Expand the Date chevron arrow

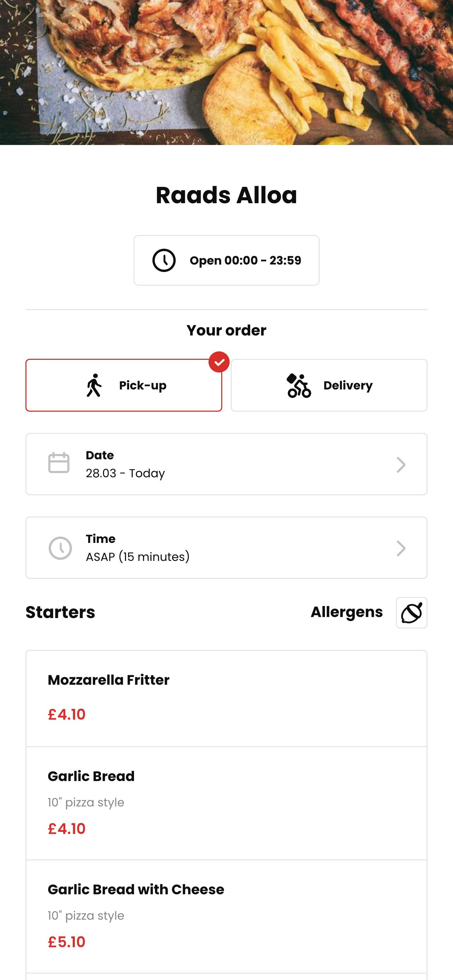click(401, 465)
